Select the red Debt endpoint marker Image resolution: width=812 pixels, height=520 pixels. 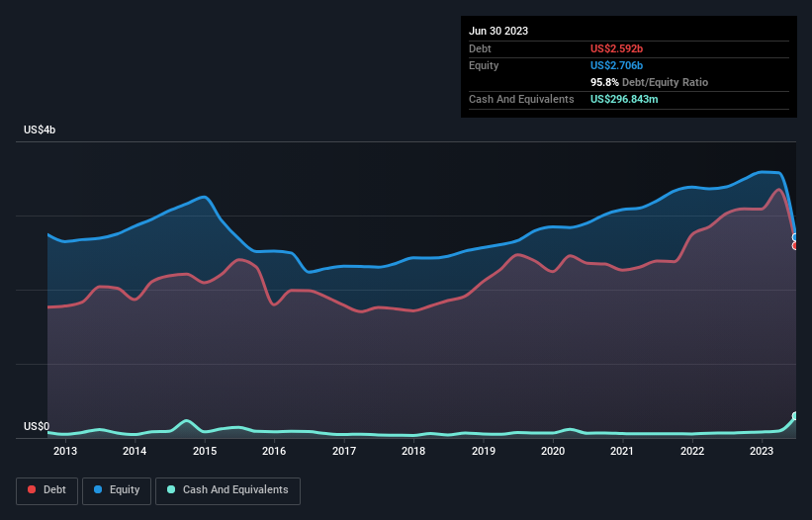tap(795, 246)
